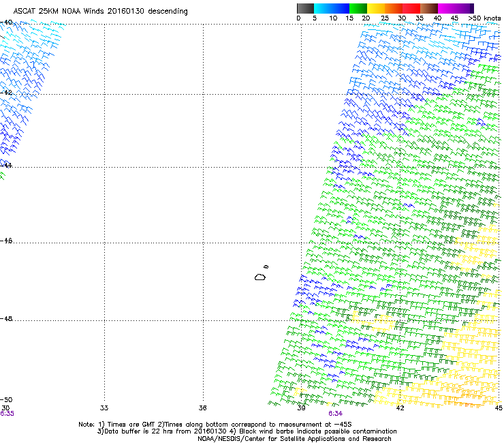The image size is (504, 443).
Task: Click the brown 35–40 knots legend segment
Action: [429, 8]
